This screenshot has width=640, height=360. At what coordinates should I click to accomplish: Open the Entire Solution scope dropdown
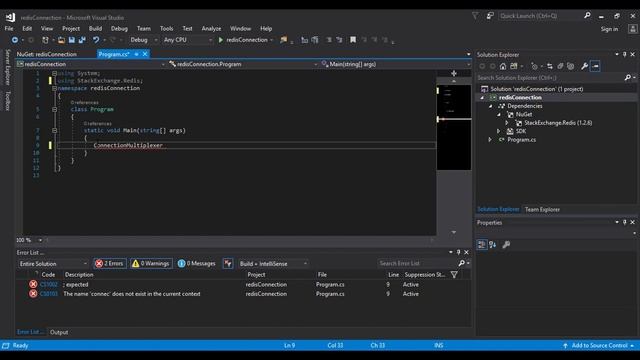[x=53, y=264]
